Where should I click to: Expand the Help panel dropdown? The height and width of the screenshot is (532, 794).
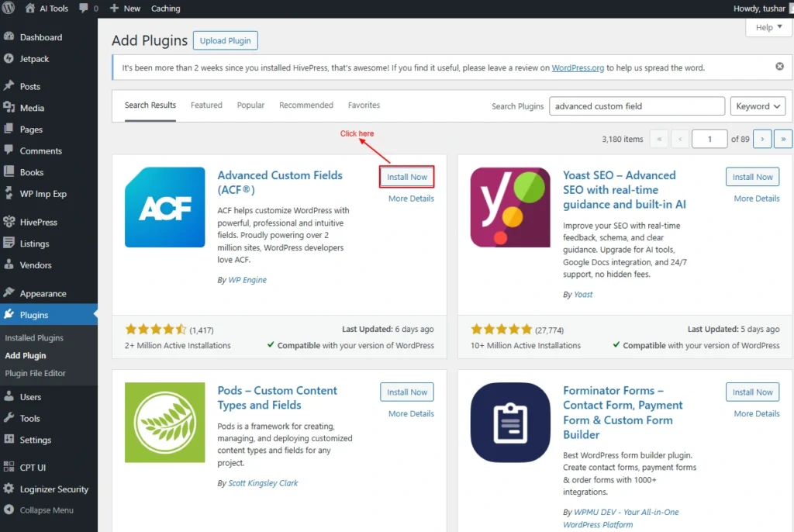tap(768, 27)
